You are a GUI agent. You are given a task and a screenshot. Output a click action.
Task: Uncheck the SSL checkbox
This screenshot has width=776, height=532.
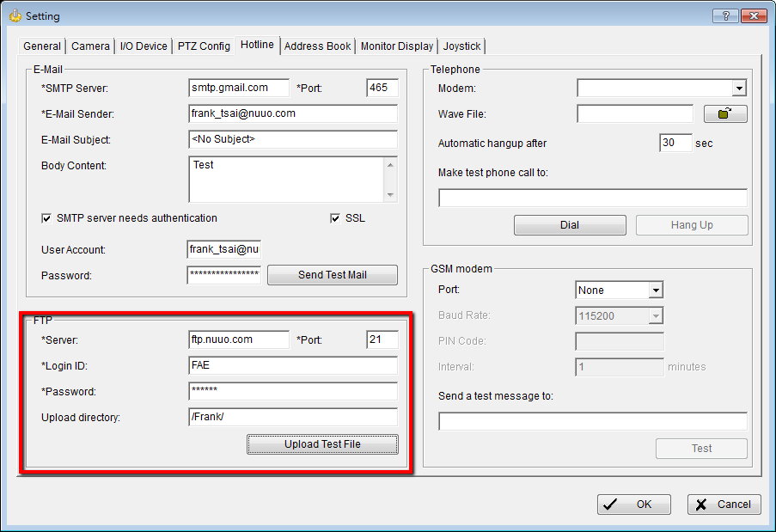(x=335, y=218)
